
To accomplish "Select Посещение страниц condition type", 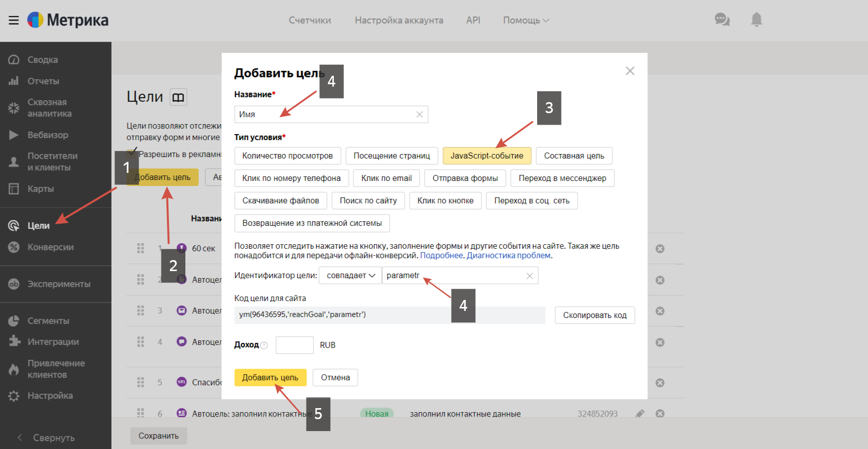I will tap(392, 155).
